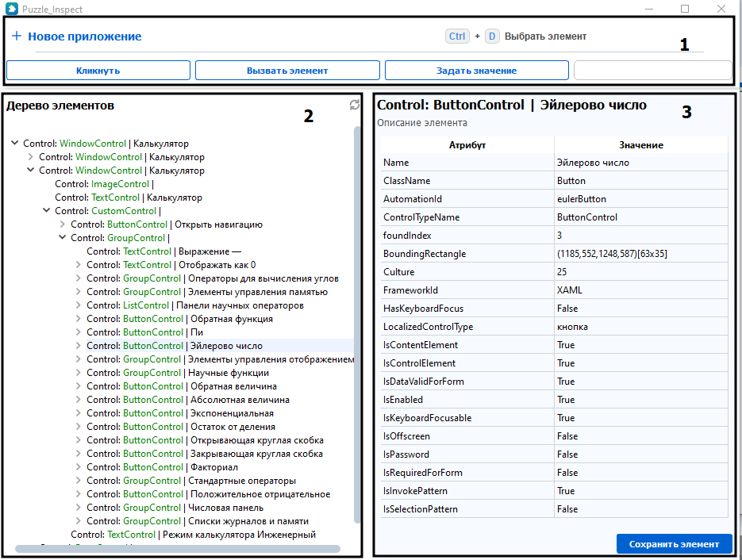Select ImageControl tree item
This screenshot has width=742, height=560.
tap(104, 183)
